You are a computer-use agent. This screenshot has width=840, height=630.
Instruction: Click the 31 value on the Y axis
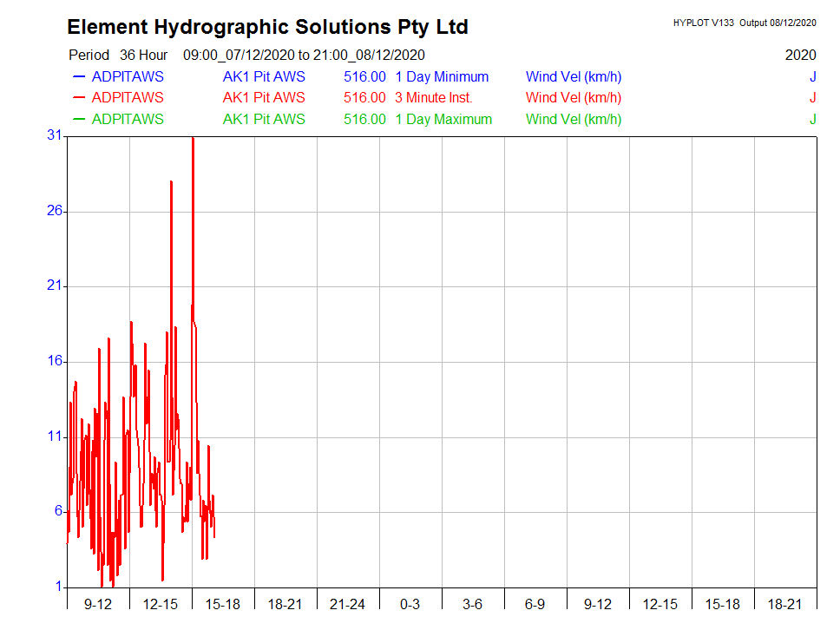(54, 135)
